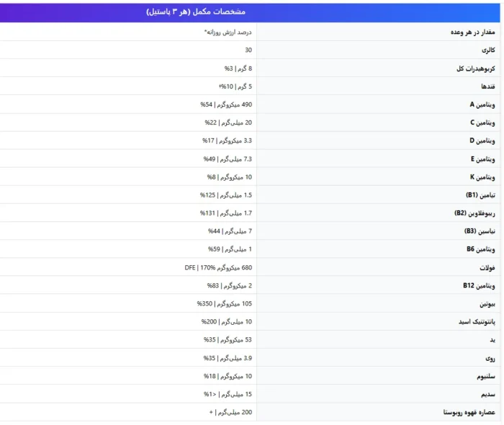Screen dimensions: 504x425
Task: Select the 'ویتامین K' label
Action: pos(482,176)
